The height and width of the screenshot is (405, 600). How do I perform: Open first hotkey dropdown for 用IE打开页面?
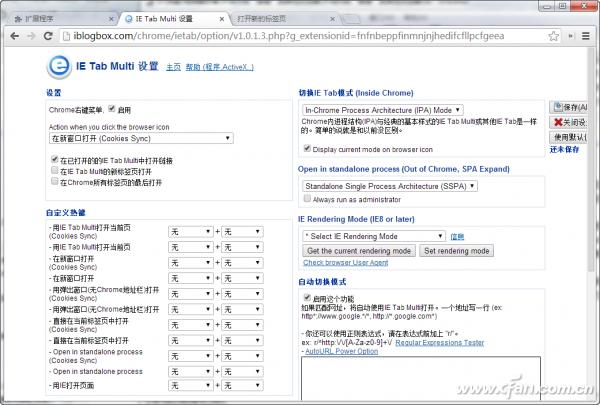191,385
